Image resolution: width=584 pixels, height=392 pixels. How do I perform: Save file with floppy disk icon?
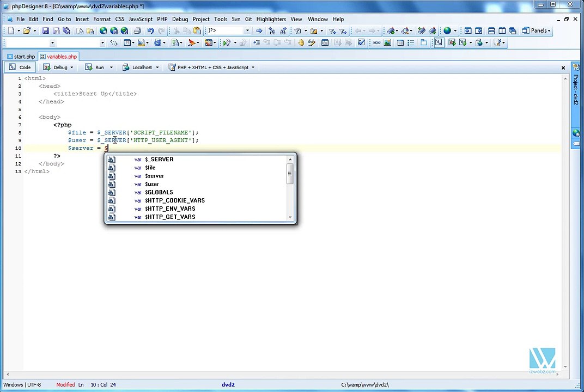coord(45,31)
